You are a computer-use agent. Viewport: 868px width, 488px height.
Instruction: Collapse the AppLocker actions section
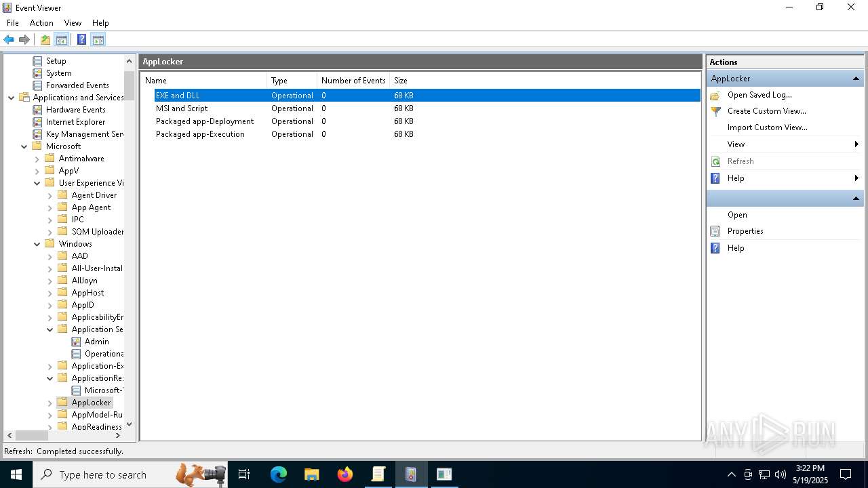point(856,79)
